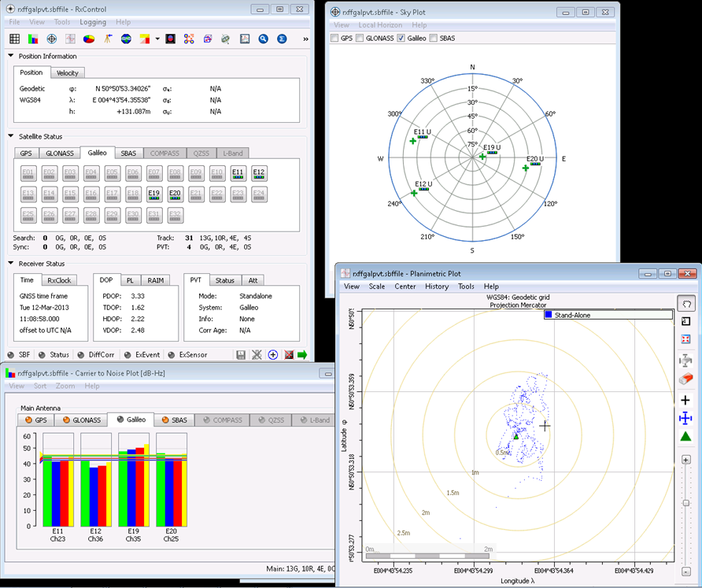
Task: Tick the SBAS checkbox in Sky Plot
Action: (433, 38)
